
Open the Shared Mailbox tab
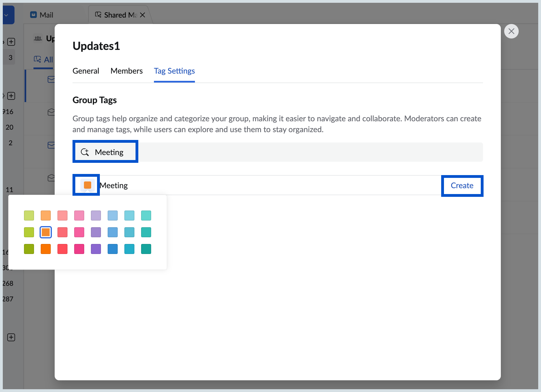pyautogui.click(x=120, y=15)
